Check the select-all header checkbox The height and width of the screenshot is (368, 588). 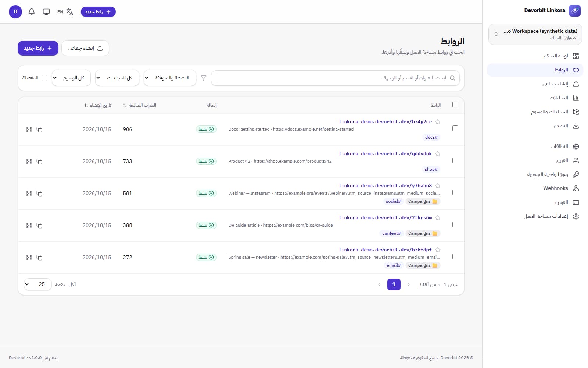455,105
